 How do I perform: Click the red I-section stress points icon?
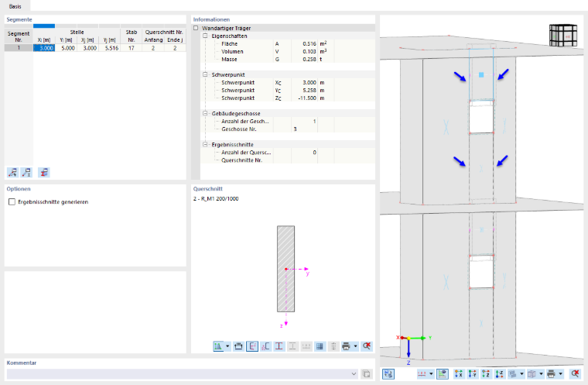pyautogui.click(x=279, y=346)
